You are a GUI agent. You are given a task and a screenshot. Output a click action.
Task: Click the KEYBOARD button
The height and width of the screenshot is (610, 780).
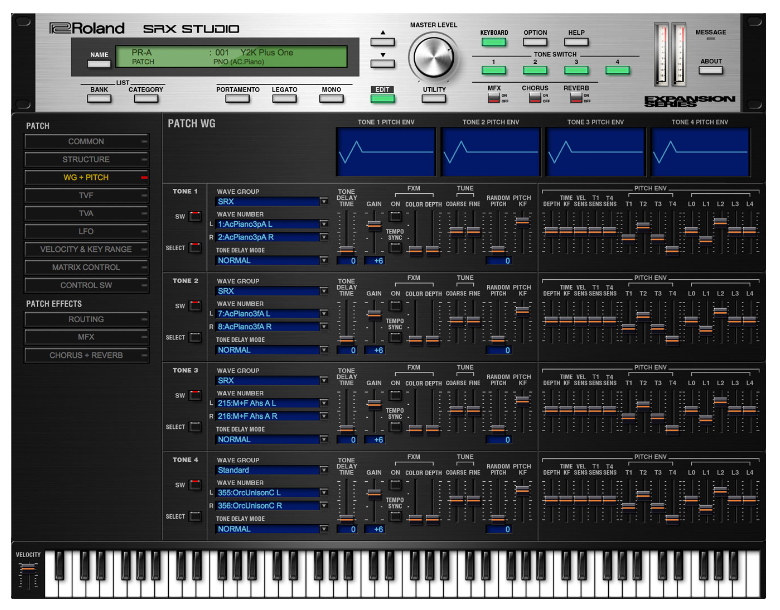493,42
